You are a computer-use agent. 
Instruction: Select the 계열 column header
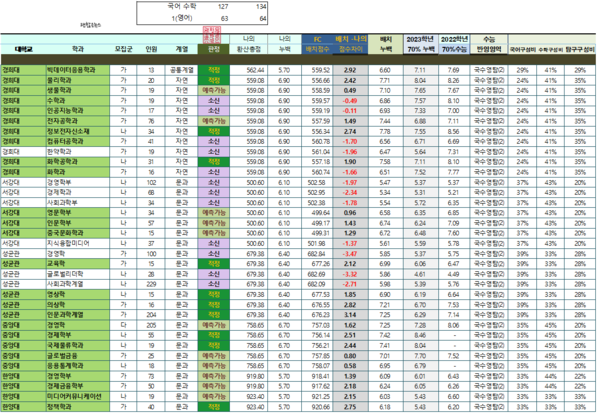point(182,49)
